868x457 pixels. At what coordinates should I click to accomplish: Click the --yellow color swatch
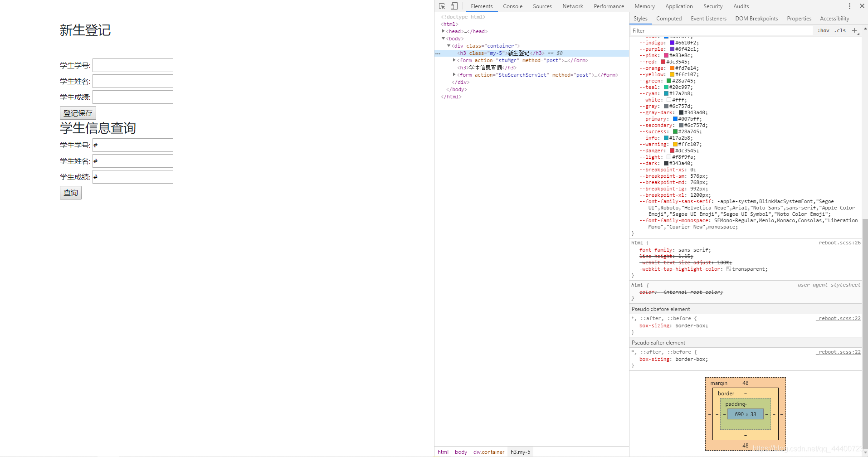[x=672, y=74]
